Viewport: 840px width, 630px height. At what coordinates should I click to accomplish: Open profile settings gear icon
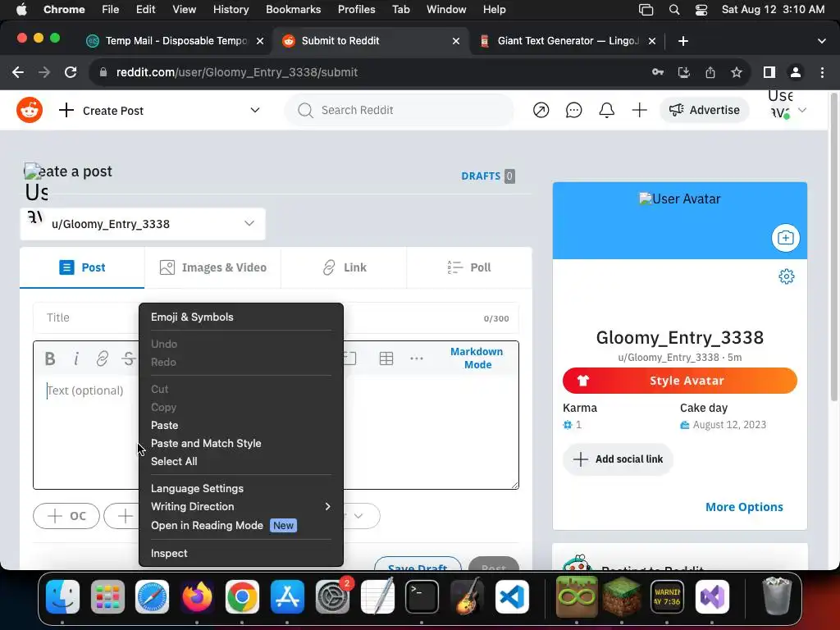[787, 276]
